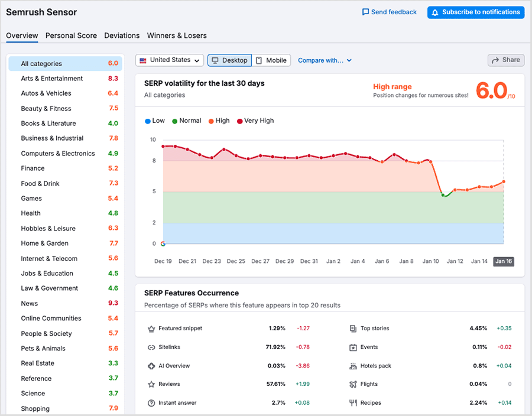Select the News category
Screen dimensions: 532x416
coord(65,304)
